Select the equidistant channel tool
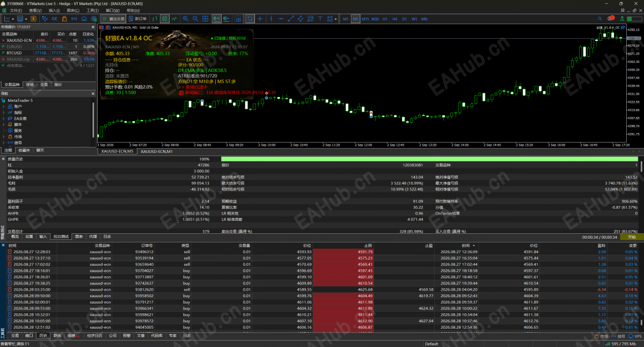The width and height of the screenshot is (644, 347). (x=301, y=19)
